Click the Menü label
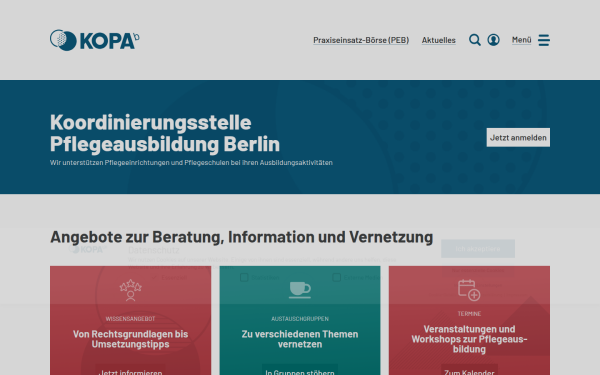 click(x=522, y=40)
